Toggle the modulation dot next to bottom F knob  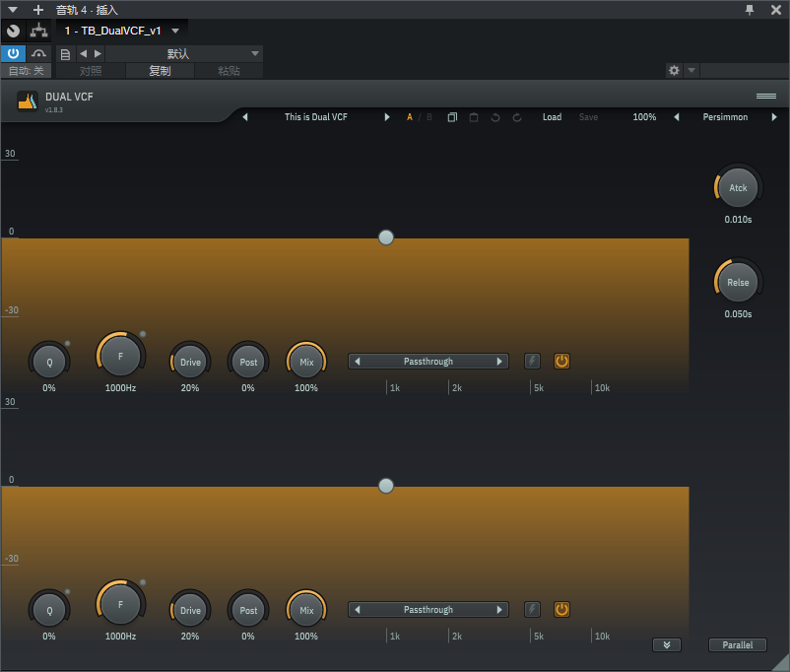coord(143,582)
